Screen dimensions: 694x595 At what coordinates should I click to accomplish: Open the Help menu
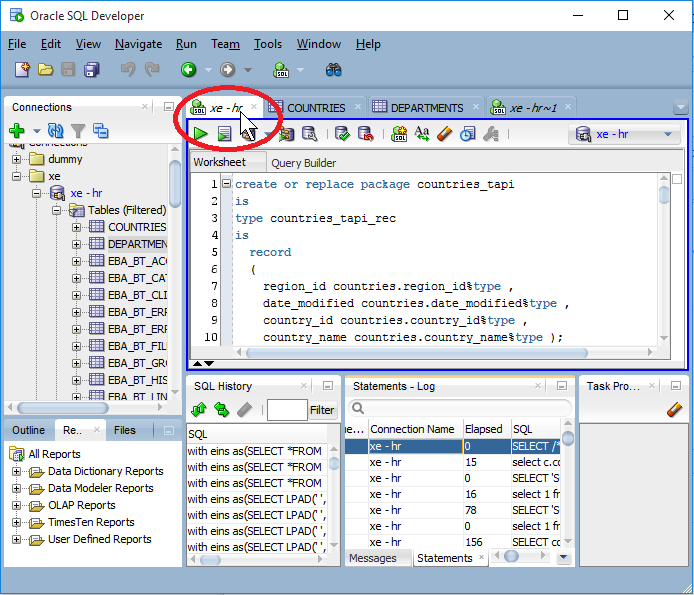point(368,44)
